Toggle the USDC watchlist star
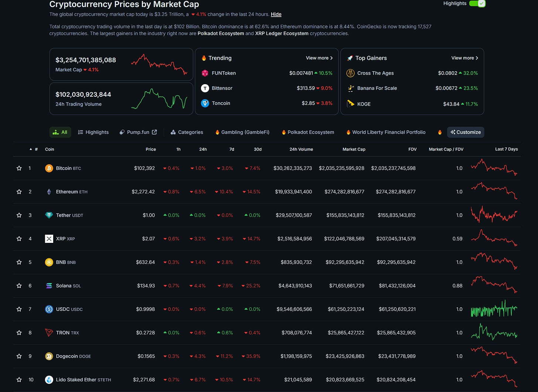Viewport: 538px width, 392px height. coord(19,309)
